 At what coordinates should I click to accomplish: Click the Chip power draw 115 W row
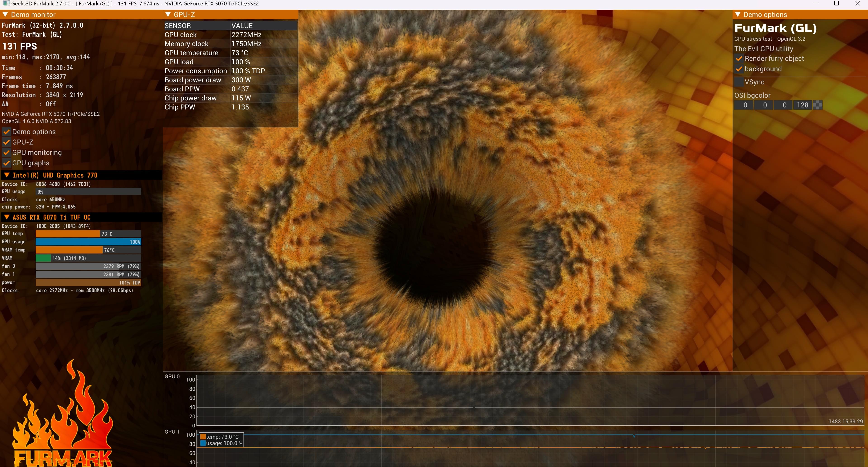click(230, 98)
